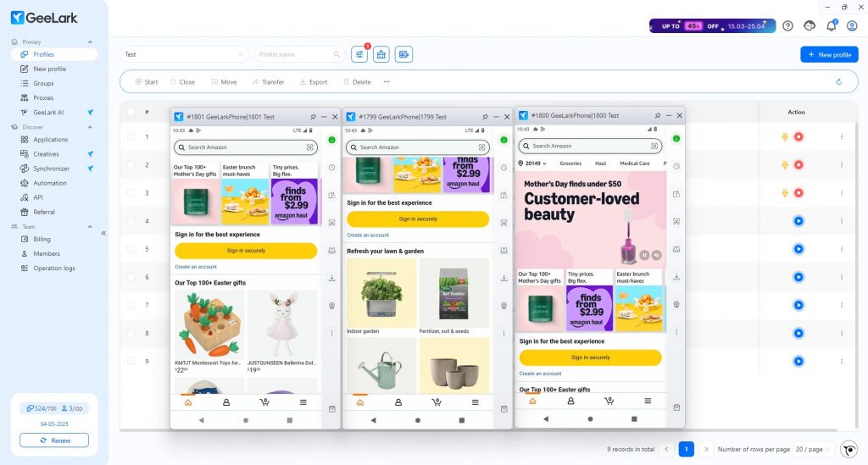Click the Profile name search field
Viewport: 868px width, 465px height.
[x=299, y=54]
